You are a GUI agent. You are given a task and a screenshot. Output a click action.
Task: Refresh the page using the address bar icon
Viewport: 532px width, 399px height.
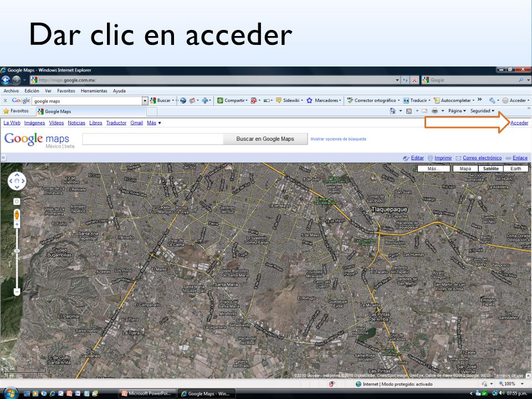405,80
